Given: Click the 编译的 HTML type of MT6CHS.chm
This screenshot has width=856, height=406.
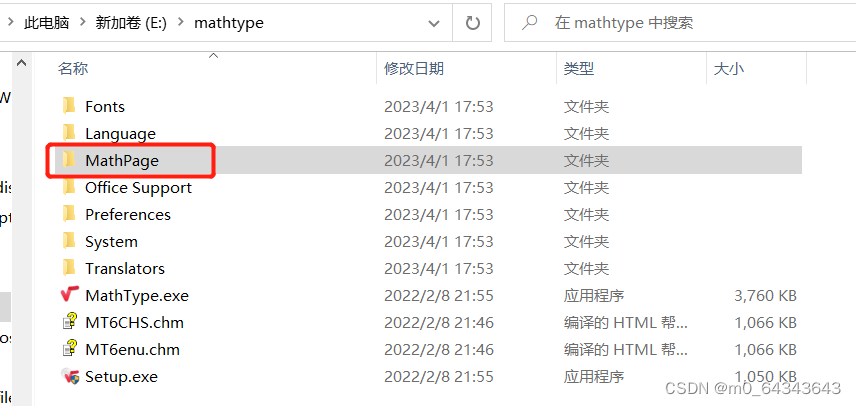Looking at the screenshot, I should 626,323.
